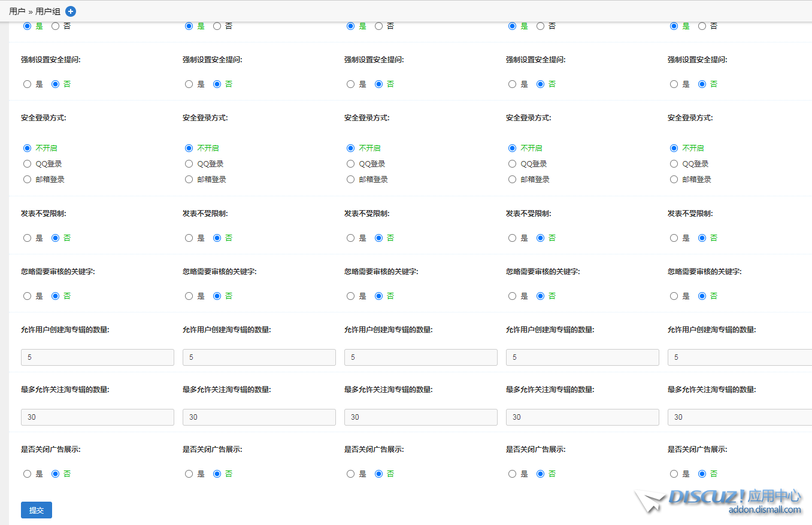Click 允许用户创建淘专辑的数量 field in first column
This screenshot has height=525, width=812.
(97, 357)
